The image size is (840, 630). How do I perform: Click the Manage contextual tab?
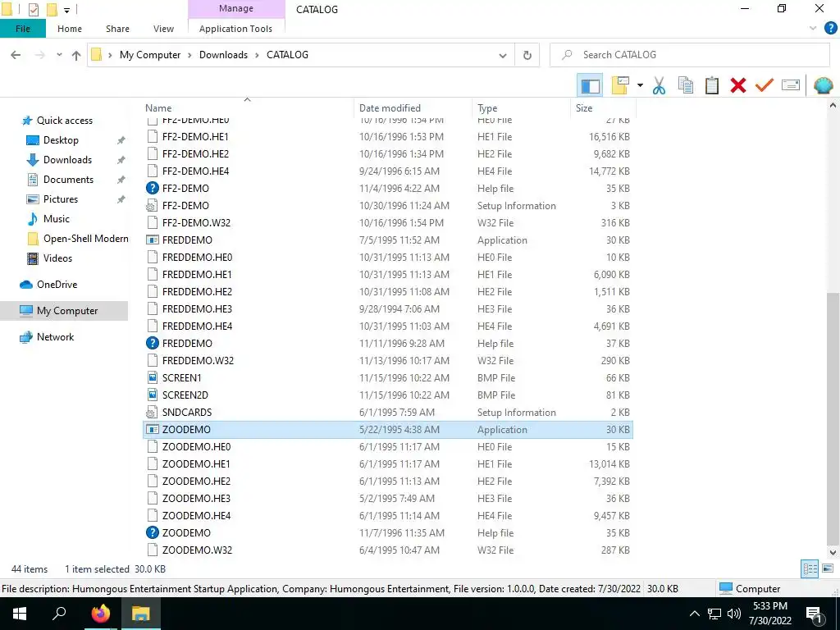[236, 8]
